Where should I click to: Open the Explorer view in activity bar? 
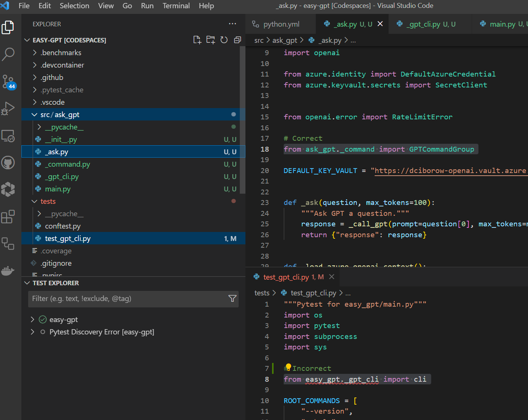tap(8, 27)
